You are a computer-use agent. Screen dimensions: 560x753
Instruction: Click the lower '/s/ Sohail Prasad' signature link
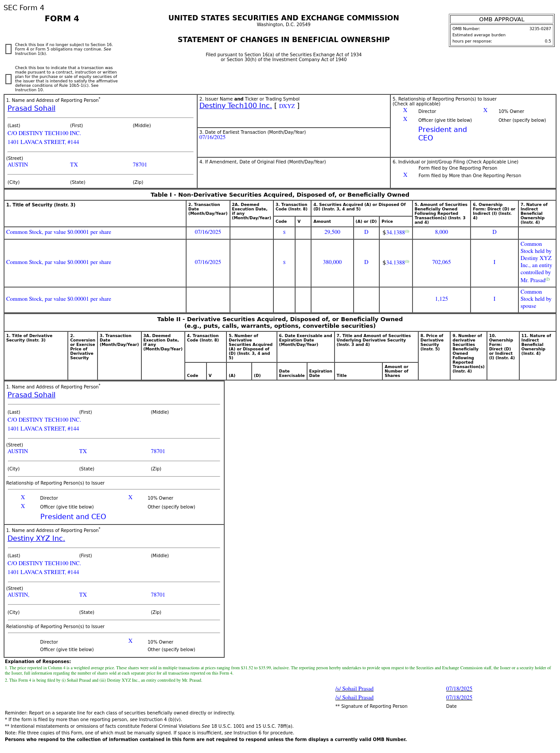click(354, 698)
